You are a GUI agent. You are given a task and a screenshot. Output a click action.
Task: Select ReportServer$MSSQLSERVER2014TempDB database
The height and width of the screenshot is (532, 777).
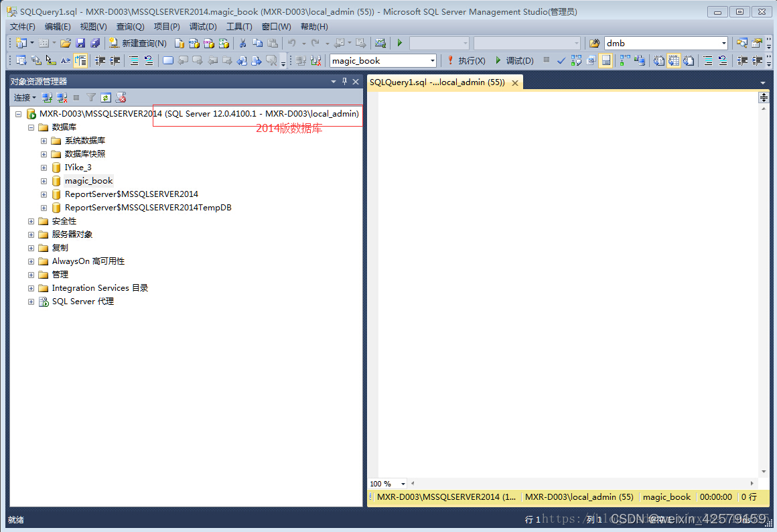pos(148,208)
